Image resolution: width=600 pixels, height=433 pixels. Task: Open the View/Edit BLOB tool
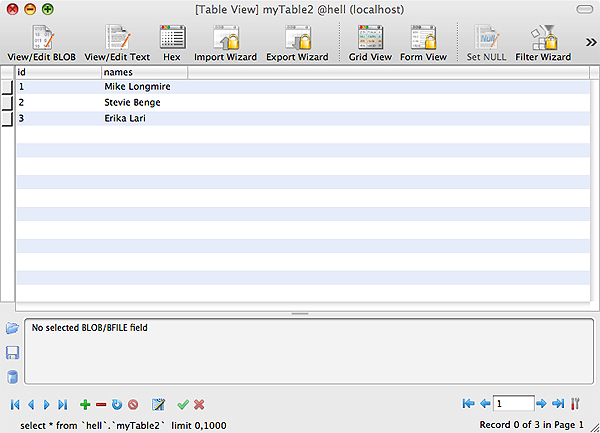[42, 43]
